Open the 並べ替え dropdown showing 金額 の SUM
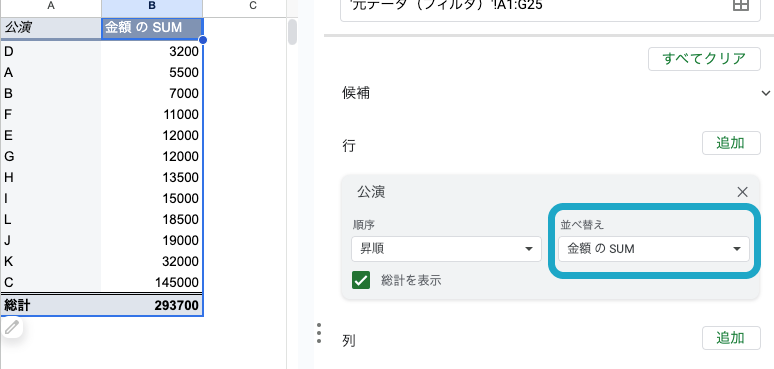Viewport: 774px width, 369px height. [x=654, y=249]
